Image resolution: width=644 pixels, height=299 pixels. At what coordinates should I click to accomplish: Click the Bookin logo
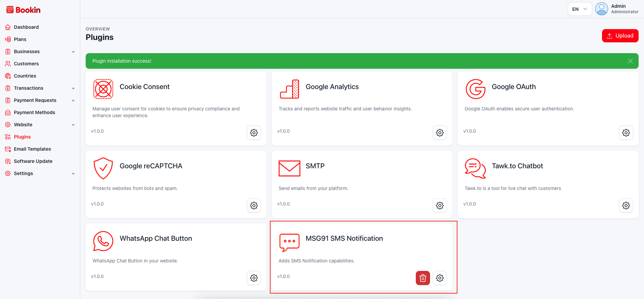coord(23,10)
